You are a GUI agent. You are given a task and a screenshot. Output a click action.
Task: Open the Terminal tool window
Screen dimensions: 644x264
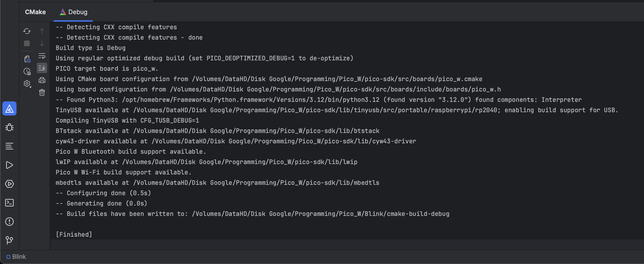(9, 202)
